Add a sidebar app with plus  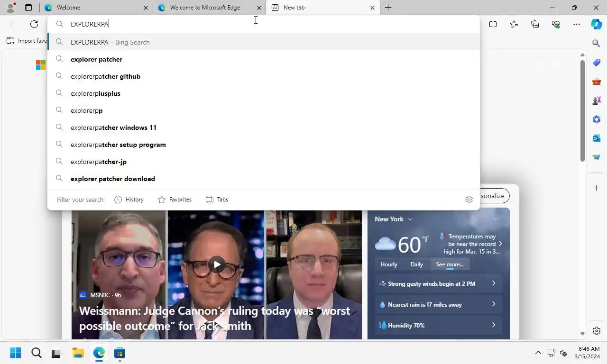click(597, 188)
